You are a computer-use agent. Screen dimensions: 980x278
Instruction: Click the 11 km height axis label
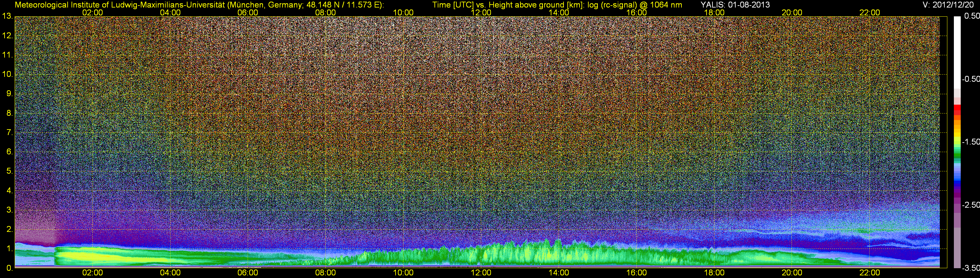coord(7,55)
